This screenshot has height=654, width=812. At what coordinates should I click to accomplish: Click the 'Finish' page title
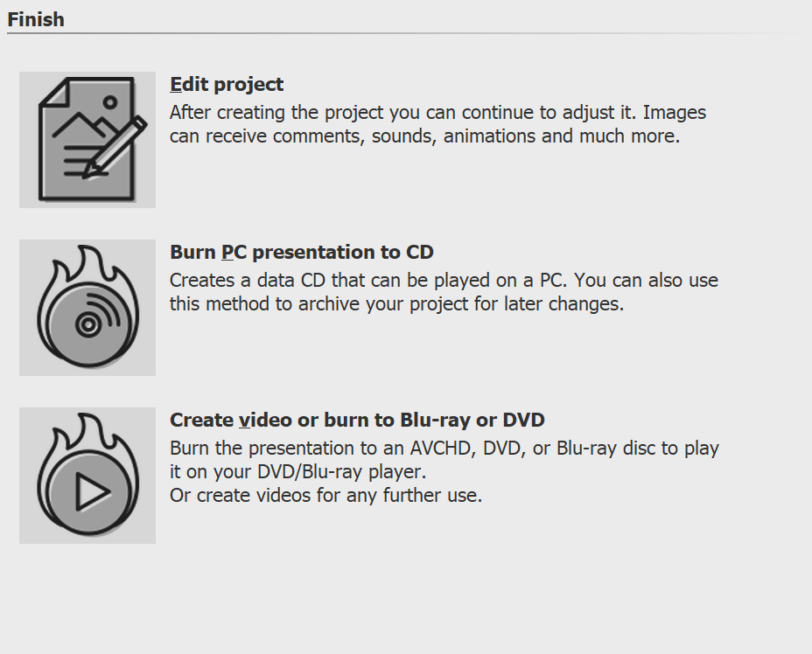point(36,18)
